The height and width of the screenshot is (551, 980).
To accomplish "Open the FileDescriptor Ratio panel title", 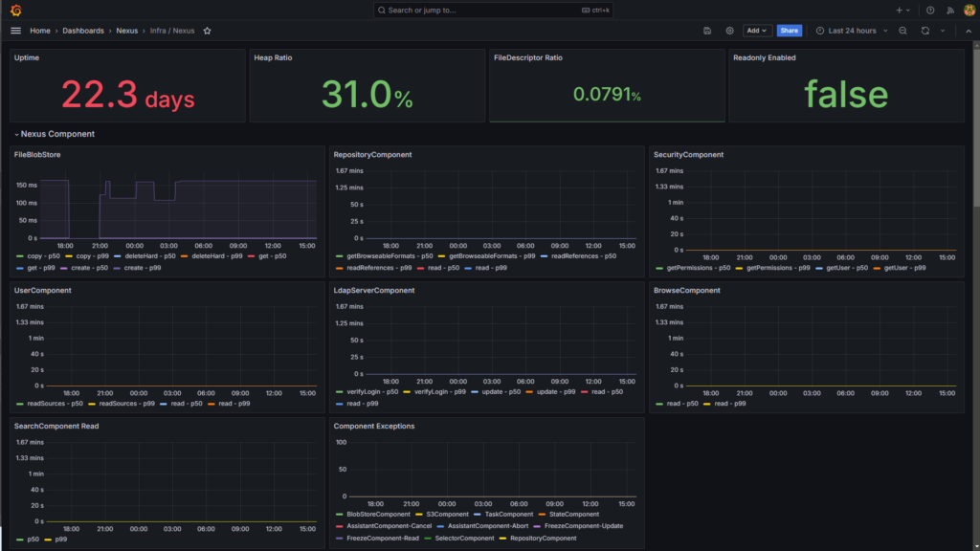I will tap(527, 57).
